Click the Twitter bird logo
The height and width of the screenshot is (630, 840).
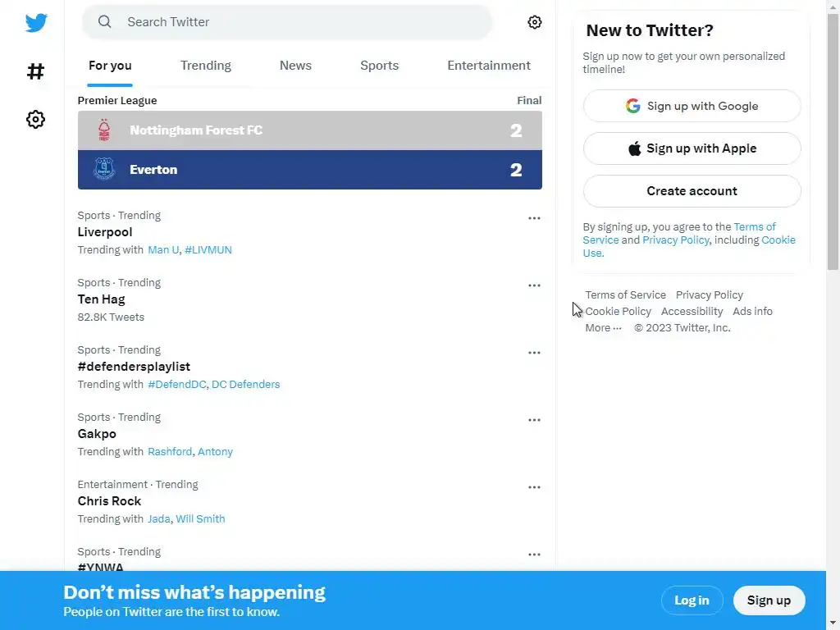pos(36,22)
